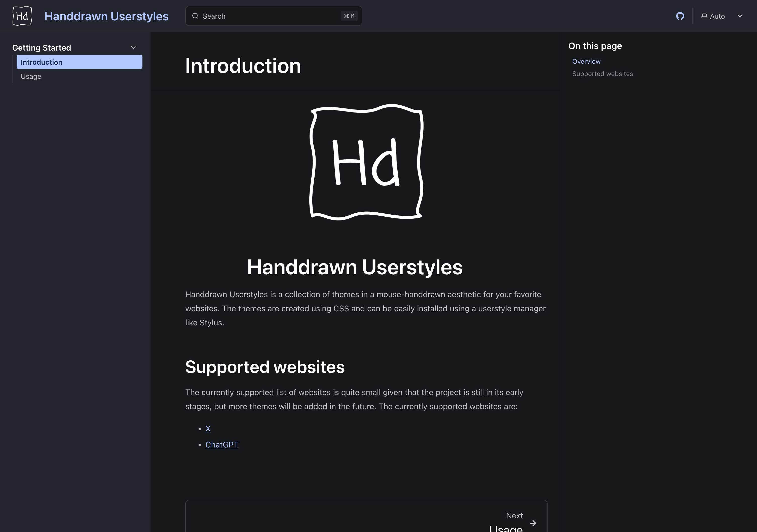This screenshot has width=757, height=532.
Task: Click the search magnifier icon
Action: [195, 16]
